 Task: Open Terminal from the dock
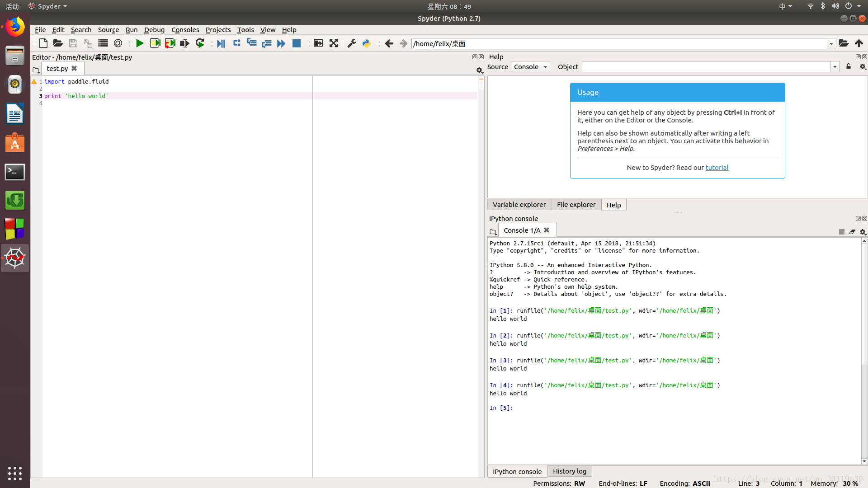tap(15, 172)
